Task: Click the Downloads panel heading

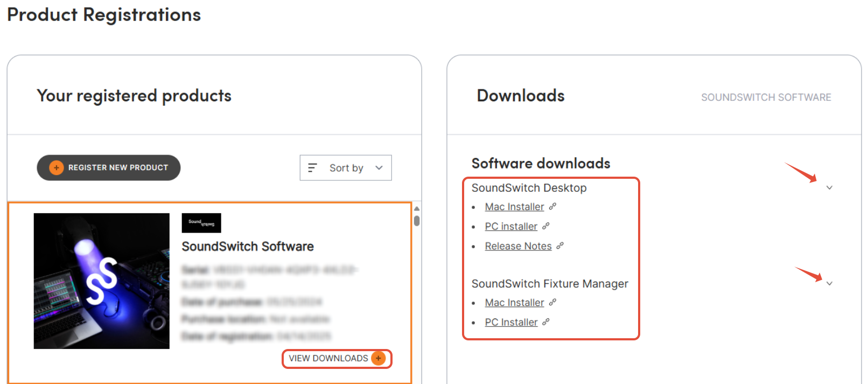Action: (521, 96)
